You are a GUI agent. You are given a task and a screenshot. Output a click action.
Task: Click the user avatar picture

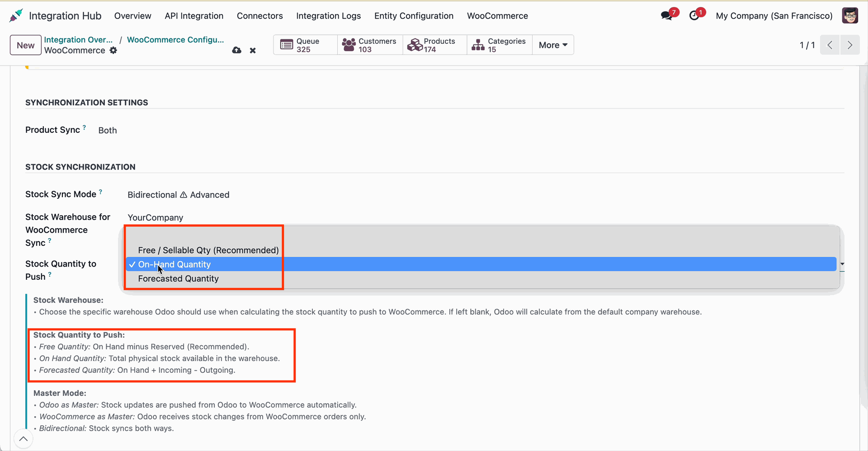(850, 15)
